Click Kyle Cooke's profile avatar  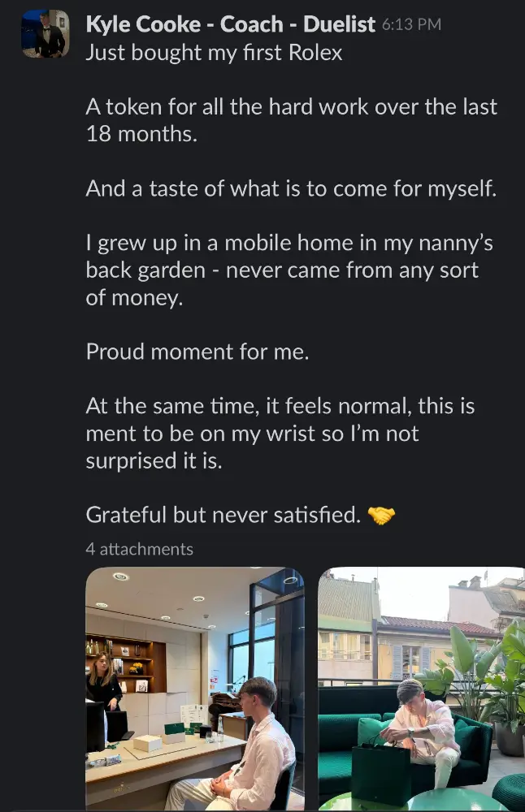(x=45, y=33)
